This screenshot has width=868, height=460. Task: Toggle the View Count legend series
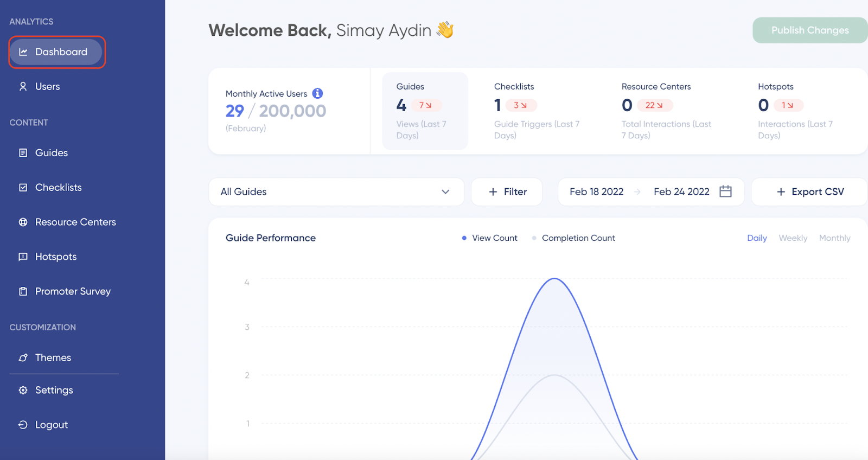(489, 238)
